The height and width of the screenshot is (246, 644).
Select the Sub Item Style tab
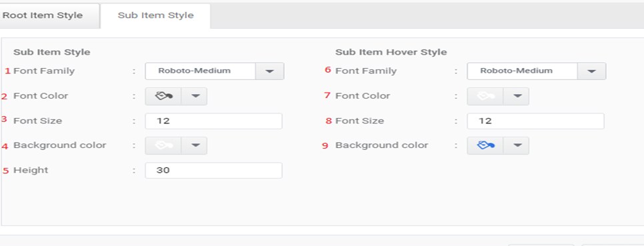pos(155,15)
